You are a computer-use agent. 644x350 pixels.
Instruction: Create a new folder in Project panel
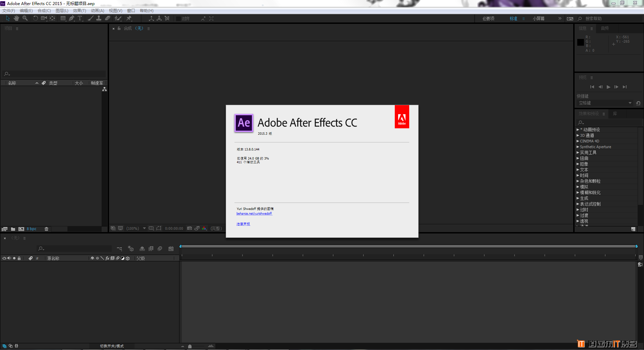pos(13,229)
